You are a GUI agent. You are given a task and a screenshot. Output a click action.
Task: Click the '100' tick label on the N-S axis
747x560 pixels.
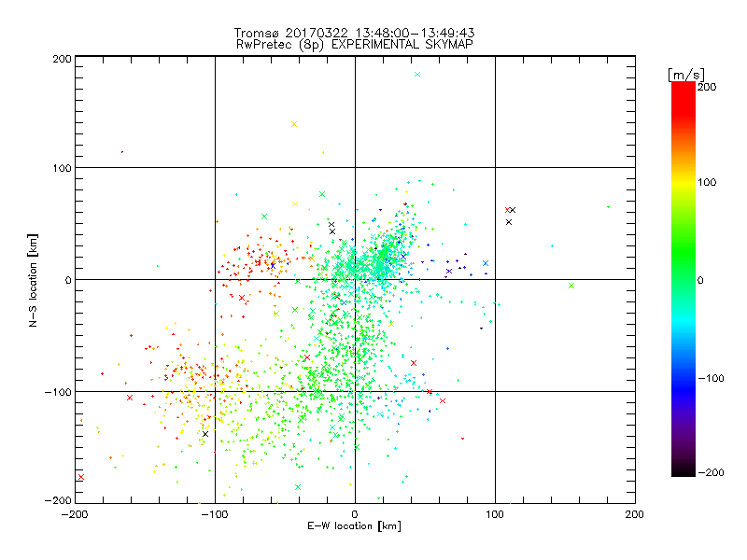pos(62,168)
